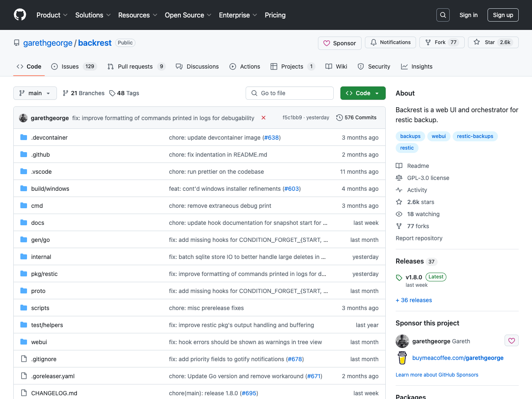The height and width of the screenshot is (399, 532).
Task: Click the internal folder icon
Action: (24, 256)
